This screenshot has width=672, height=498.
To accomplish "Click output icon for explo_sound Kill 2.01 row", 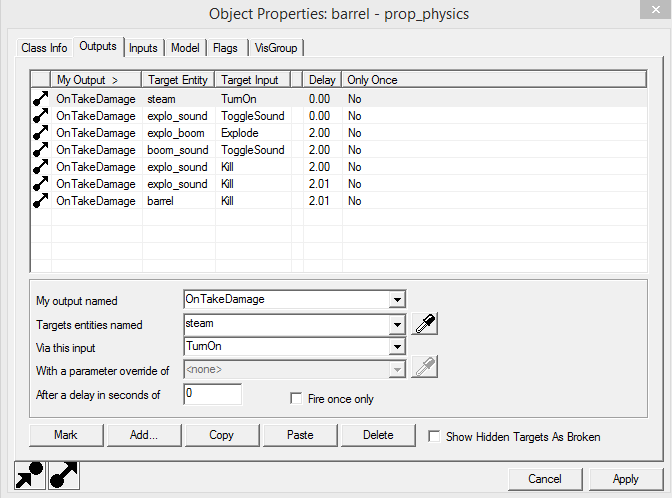I will (40, 184).
